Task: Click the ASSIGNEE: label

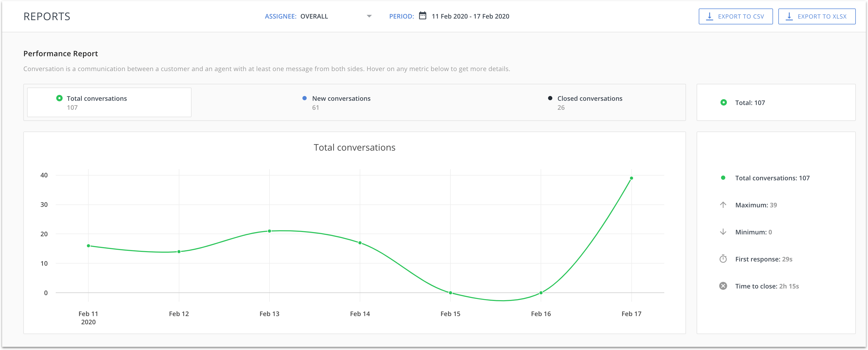Action: click(x=281, y=16)
